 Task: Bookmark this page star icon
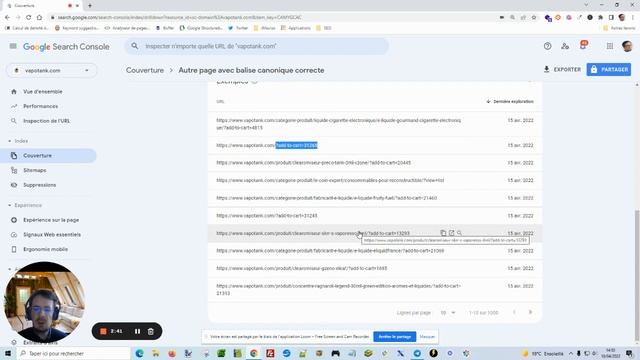point(533,18)
